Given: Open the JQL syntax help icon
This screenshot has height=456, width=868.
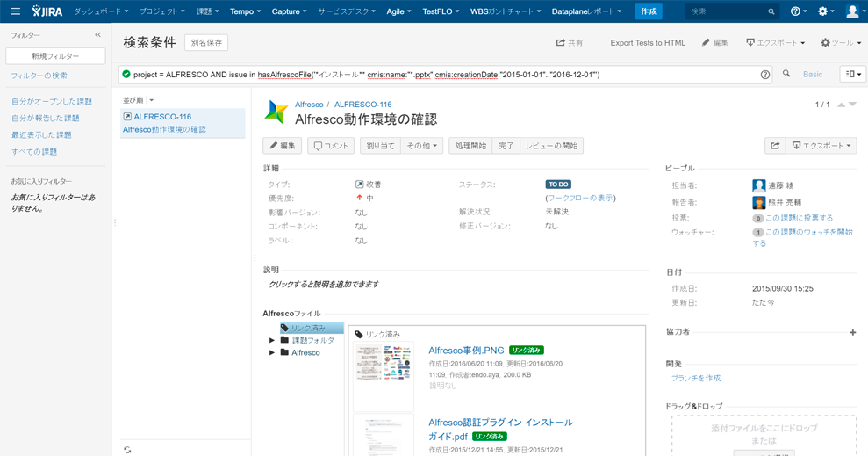Looking at the screenshot, I should coord(765,75).
